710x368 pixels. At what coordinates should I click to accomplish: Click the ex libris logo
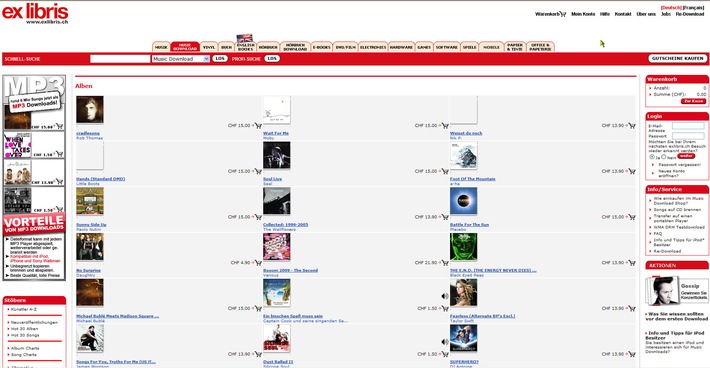coord(35,14)
